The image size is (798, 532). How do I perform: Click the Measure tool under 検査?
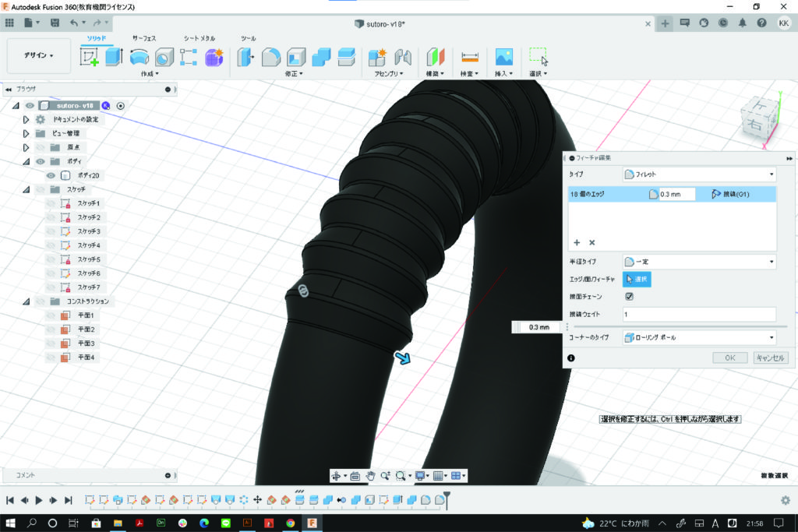pyautogui.click(x=469, y=57)
